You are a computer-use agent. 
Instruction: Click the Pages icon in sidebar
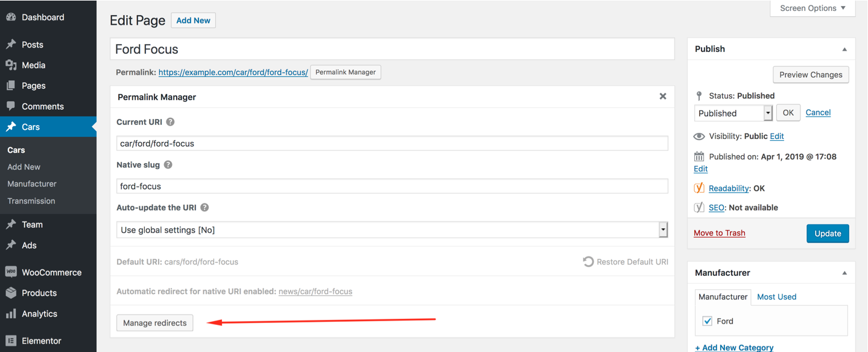(x=11, y=86)
